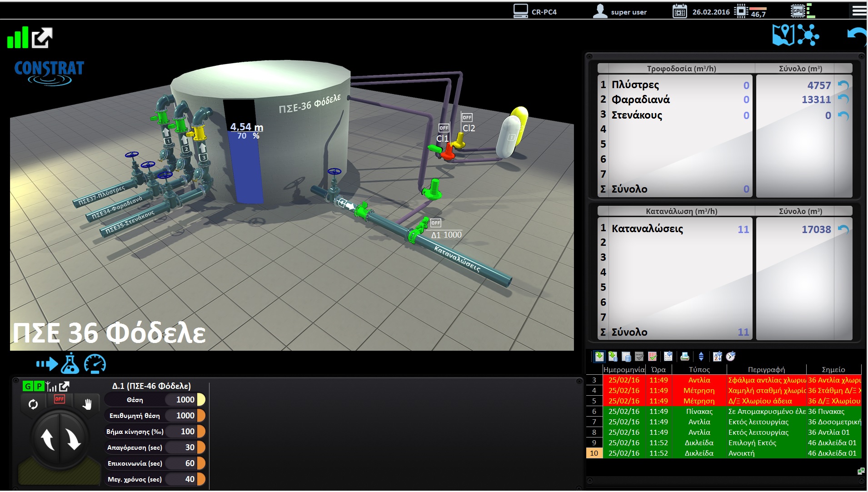Open the green signal bars popout icon
This screenshot has height=492, width=868.
coord(42,38)
